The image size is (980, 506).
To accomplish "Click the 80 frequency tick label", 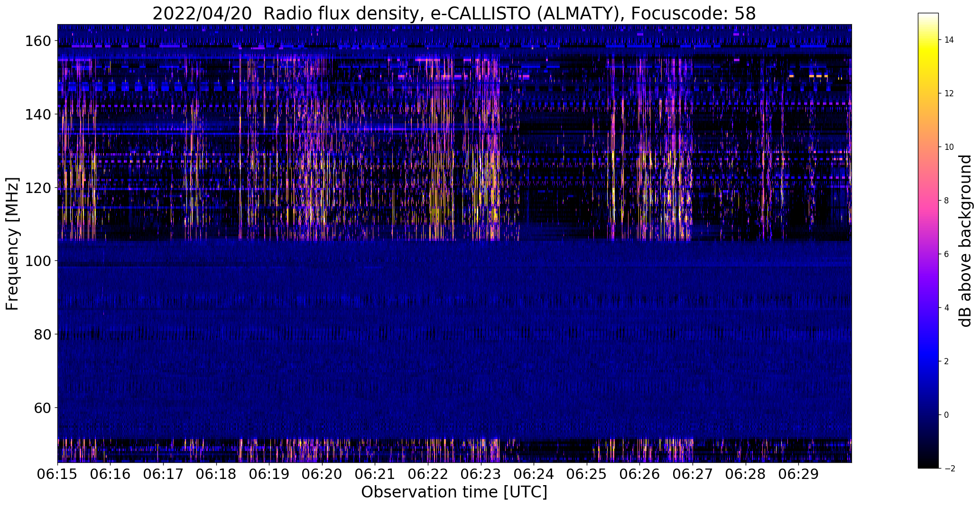I will (x=42, y=334).
